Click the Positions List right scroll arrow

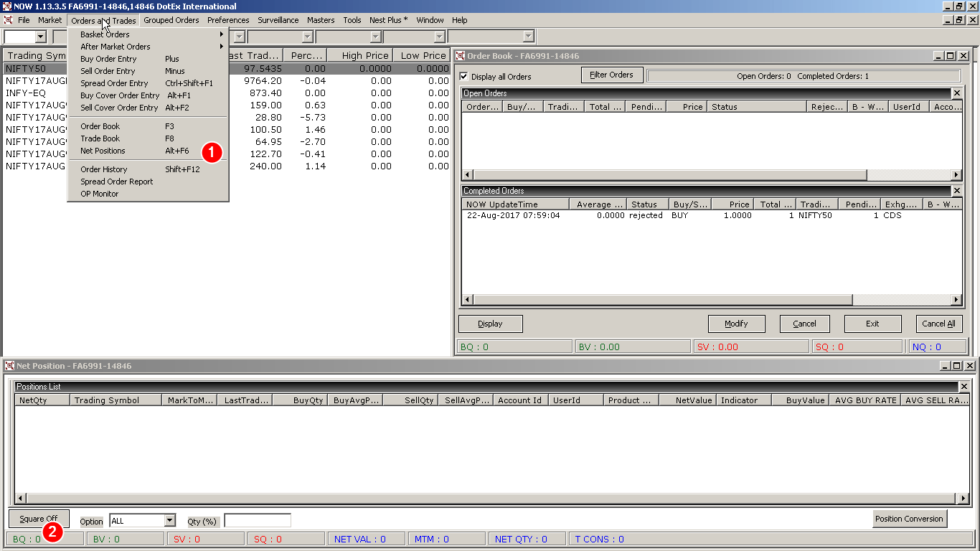(x=963, y=498)
